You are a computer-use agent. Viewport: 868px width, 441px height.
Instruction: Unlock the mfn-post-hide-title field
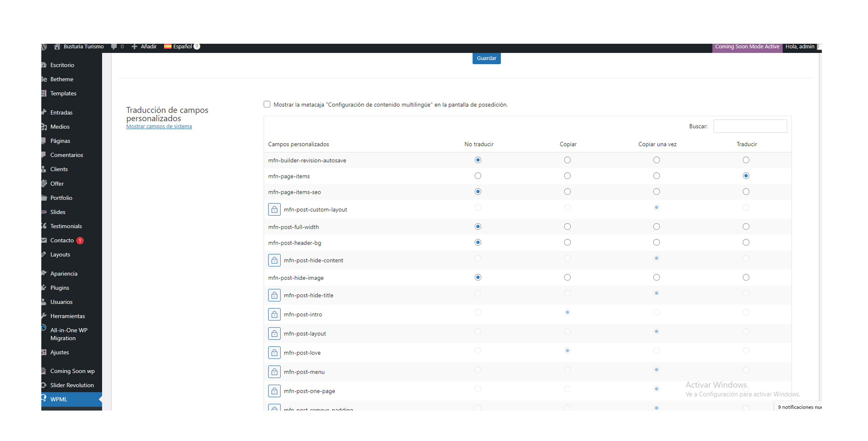274,295
